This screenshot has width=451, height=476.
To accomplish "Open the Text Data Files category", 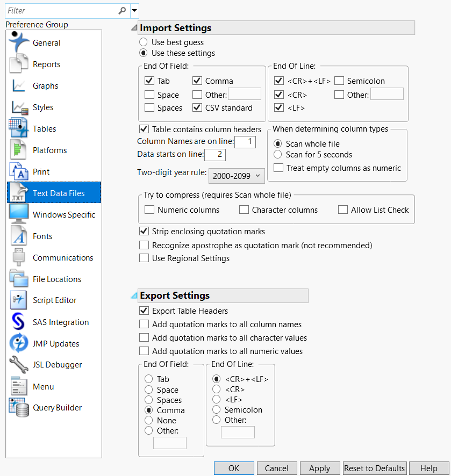I will pyautogui.click(x=54, y=192).
